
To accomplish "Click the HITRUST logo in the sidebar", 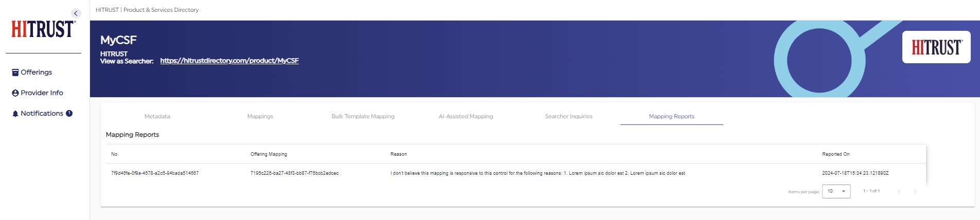I will point(44,29).
